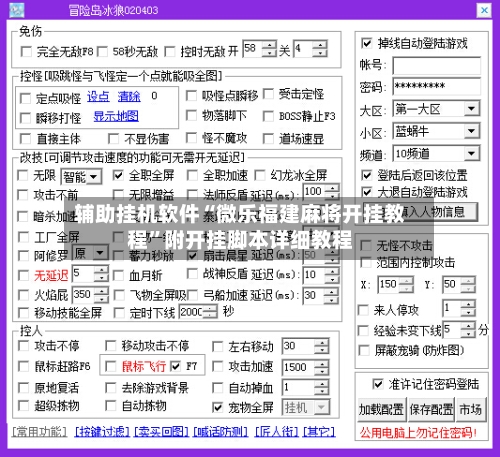The image size is (500, 457).
Task: Uncheck 掉线自动登陆游戏 checkbox
Action: point(367,43)
